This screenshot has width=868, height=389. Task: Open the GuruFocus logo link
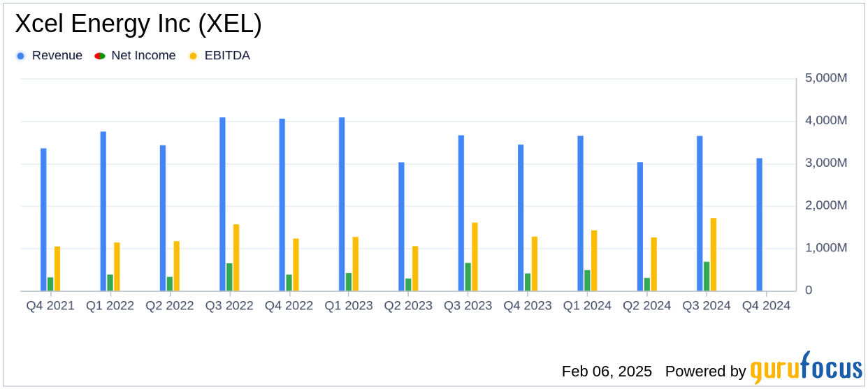pos(806,367)
